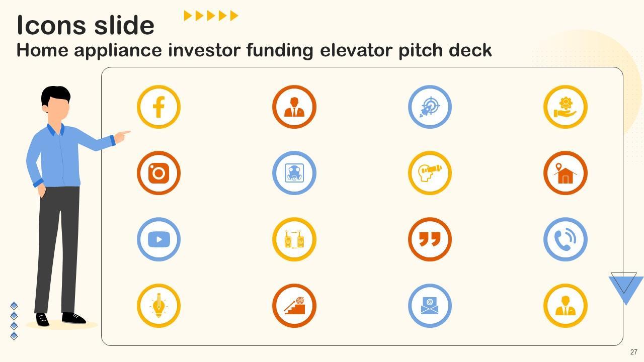The width and height of the screenshot is (644, 362).
Task: Click the pitch deck subtitle text
Action: [x=254, y=50]
